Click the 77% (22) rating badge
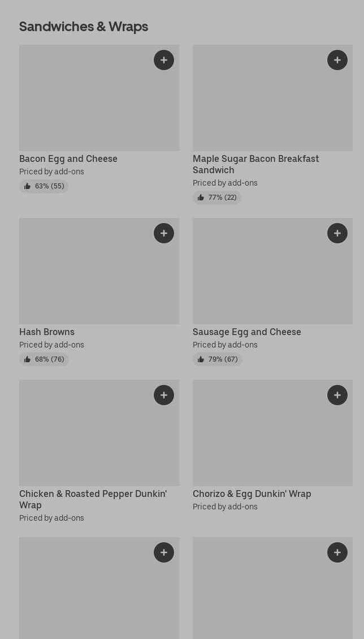Screen dimensions: 364x639 (217, 198)
